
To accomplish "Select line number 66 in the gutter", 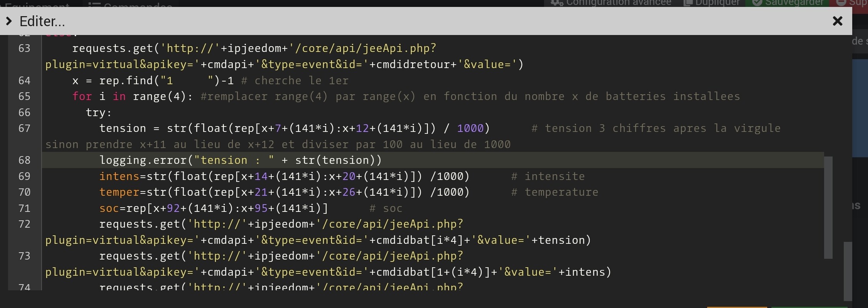I will point(24,113).
